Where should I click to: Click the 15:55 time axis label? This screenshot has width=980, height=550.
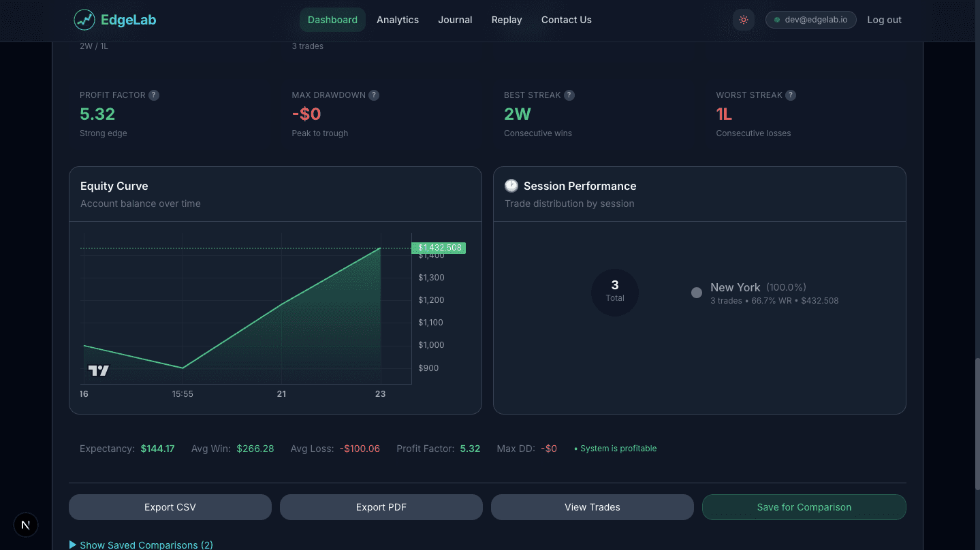click(183, 393)
